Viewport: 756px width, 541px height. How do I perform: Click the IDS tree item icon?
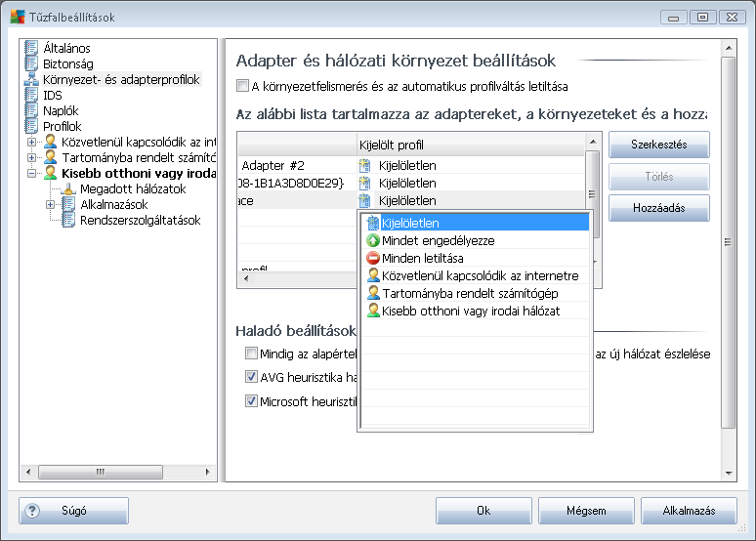[x=31, y=95]
